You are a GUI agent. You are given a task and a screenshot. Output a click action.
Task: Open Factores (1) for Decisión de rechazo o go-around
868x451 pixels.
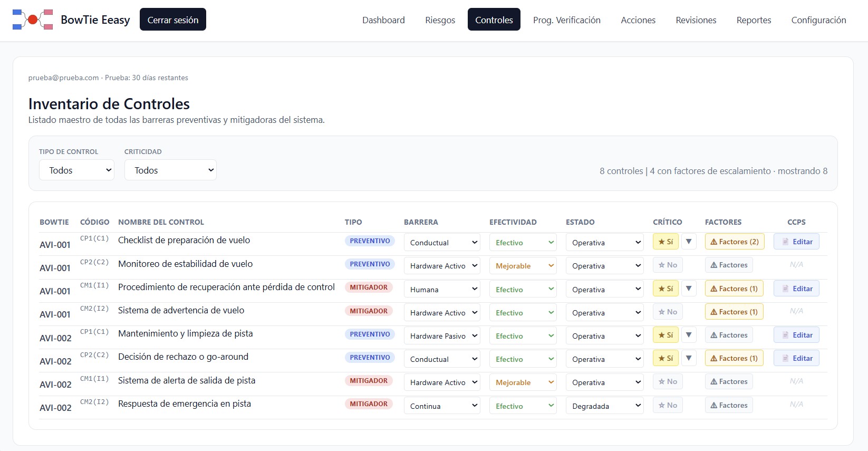pyautogui.click(x=734, y=358)
